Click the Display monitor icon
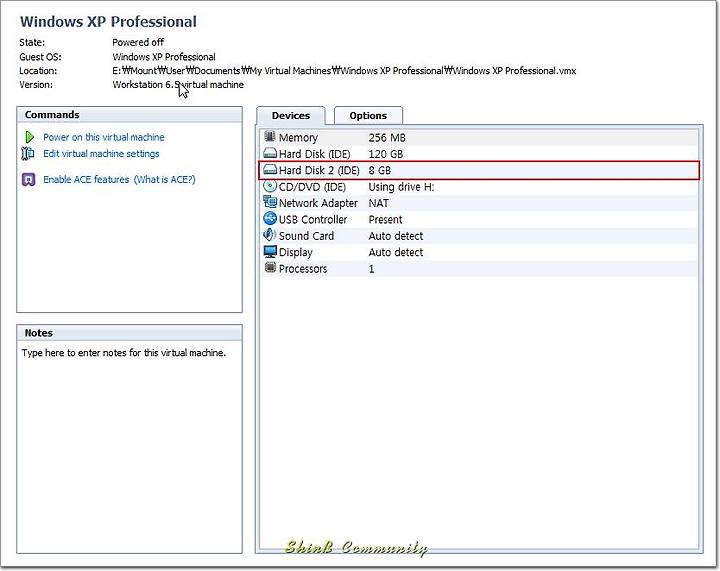This screenshot has height=571, width=720. click(x=270, y=252)
